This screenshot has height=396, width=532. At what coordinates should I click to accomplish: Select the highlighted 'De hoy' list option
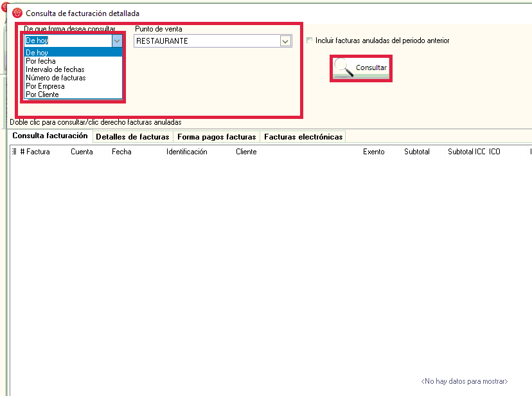(37, 53)
